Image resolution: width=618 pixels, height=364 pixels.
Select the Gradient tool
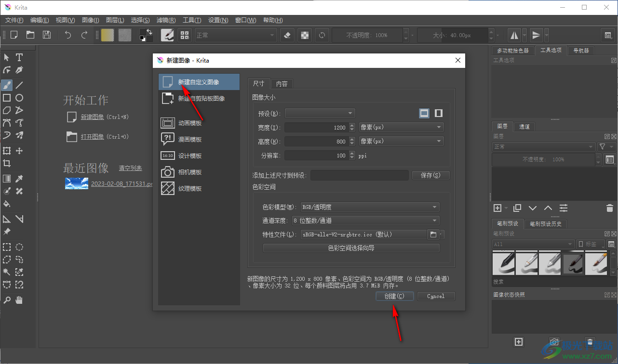[7, 179]
